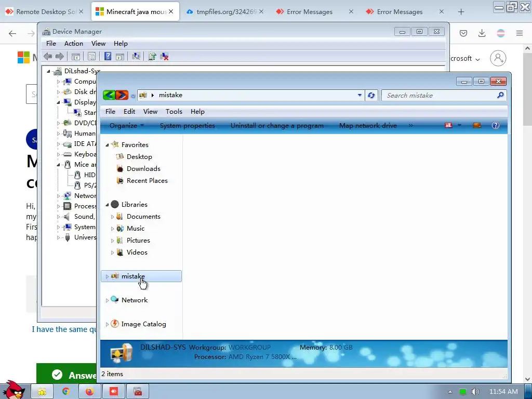Screen dimensions: 532x399
Task: Click Uninstall or change a program
Action: point(277,126)
